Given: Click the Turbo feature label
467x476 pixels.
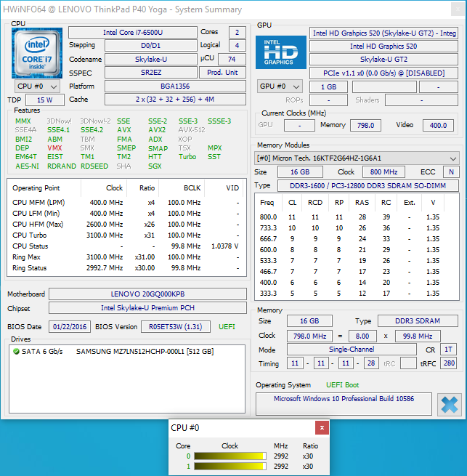Looking at the screenshot, I should [187, 157].
